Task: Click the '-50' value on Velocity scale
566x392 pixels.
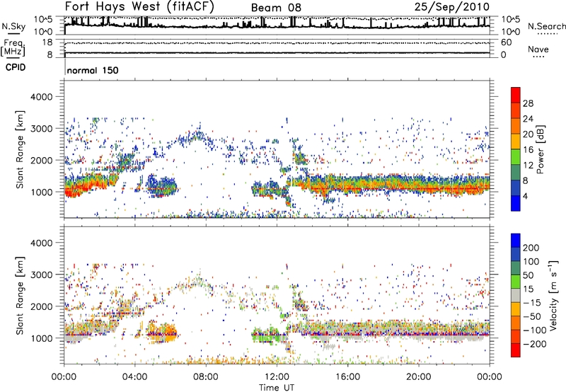Action: (532, 316)
